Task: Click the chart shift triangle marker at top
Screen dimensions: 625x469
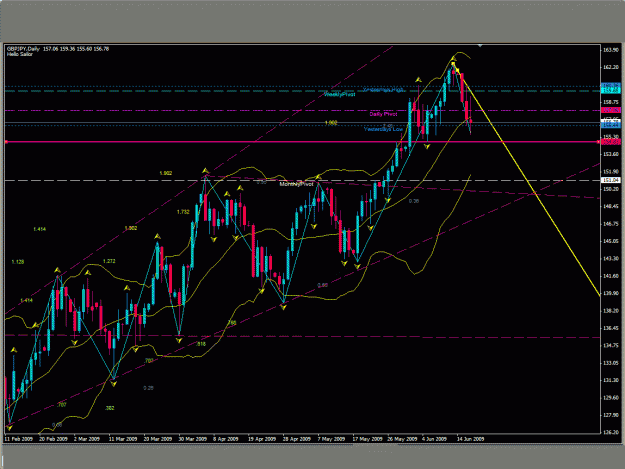Action: tap(480, 46)
